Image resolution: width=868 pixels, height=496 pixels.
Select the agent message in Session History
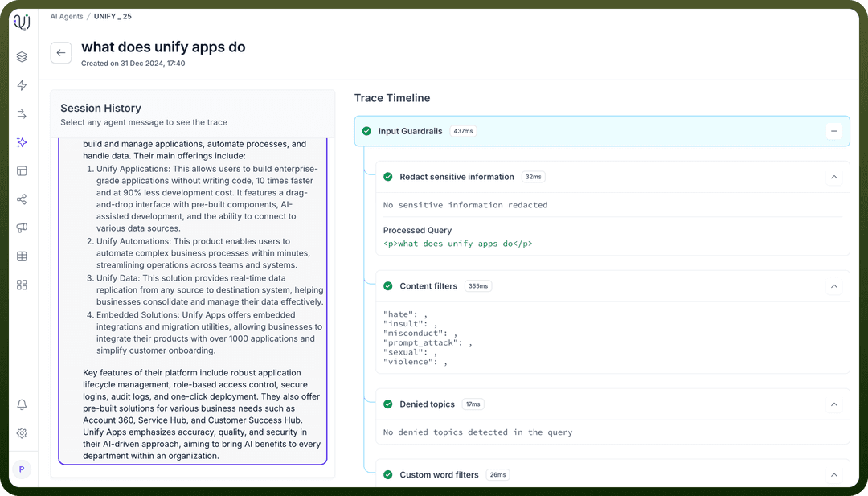click(x=193, y=301)
